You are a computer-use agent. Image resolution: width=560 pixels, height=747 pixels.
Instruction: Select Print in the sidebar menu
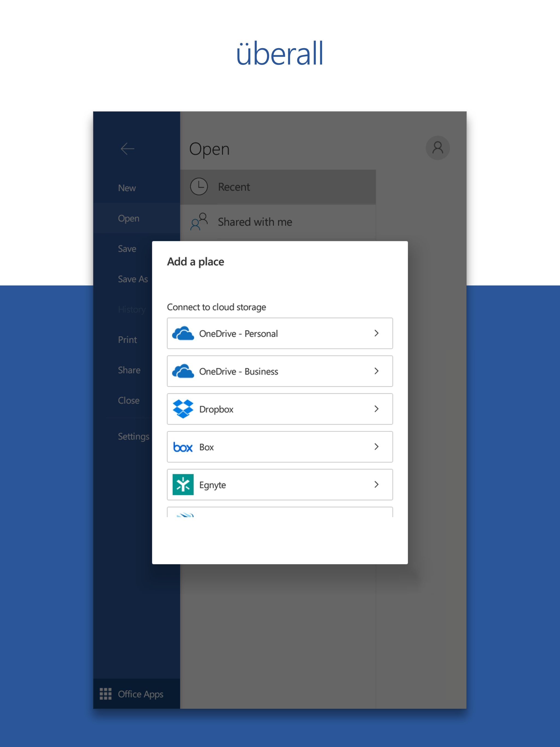click(x=127, y=340)
